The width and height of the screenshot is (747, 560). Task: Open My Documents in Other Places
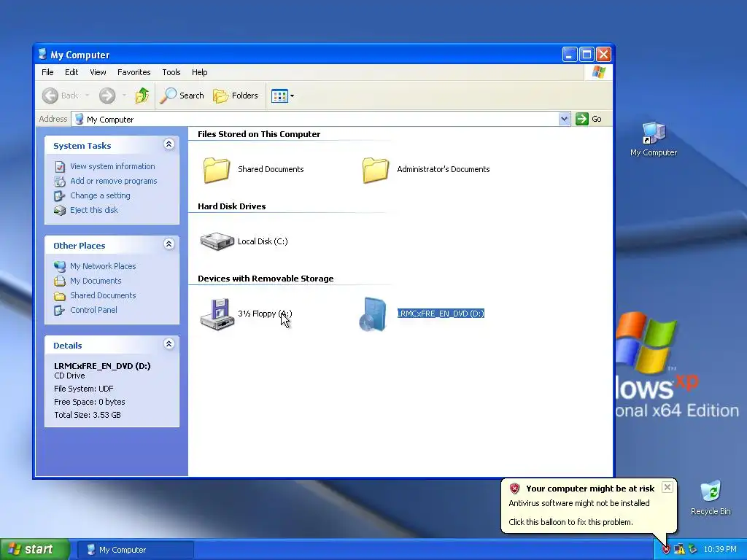click(x=96, y=281)
